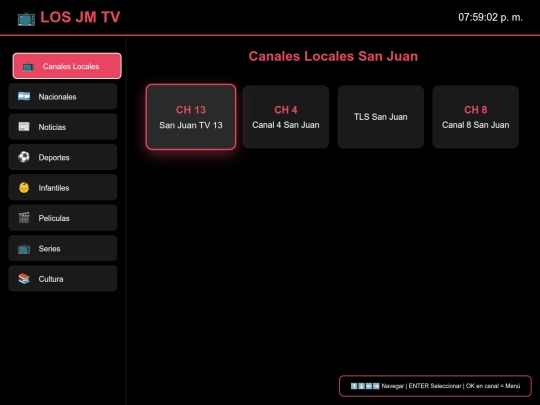Open CH 8 Canal 8 San Juan channel
The height and width of the screenshot is (405, 540).
476,117
